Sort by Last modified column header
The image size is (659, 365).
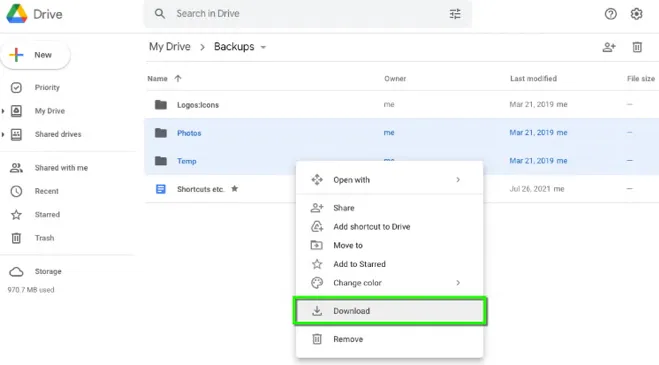(533, 79)
